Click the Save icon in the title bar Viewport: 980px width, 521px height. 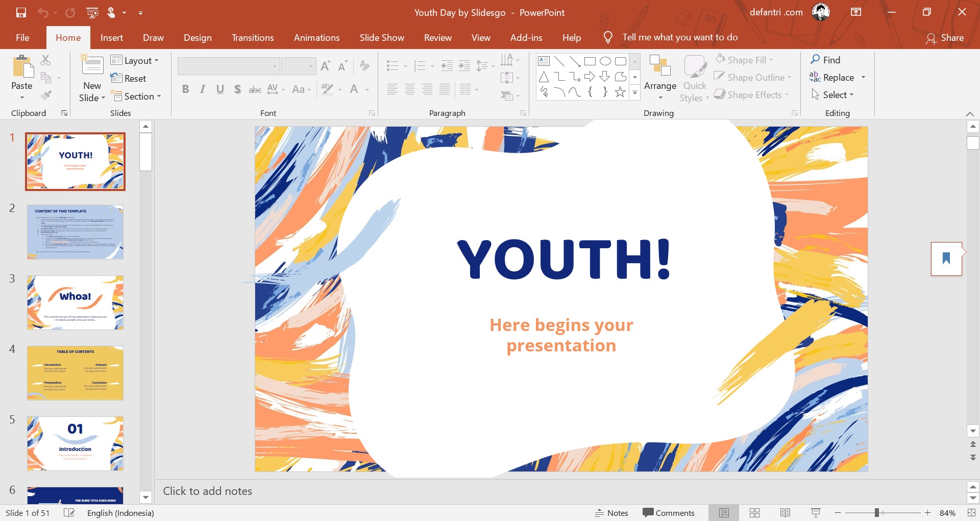[x=21, y=13]
